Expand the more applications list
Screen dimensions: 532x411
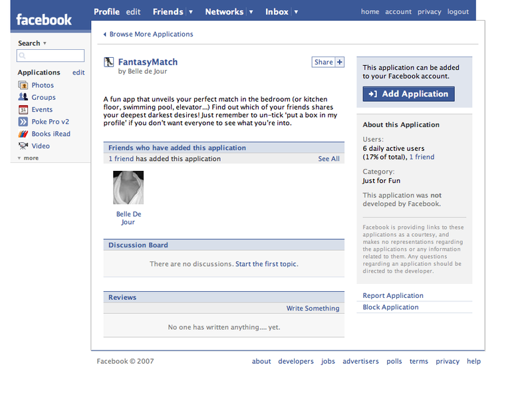[29, 158]
